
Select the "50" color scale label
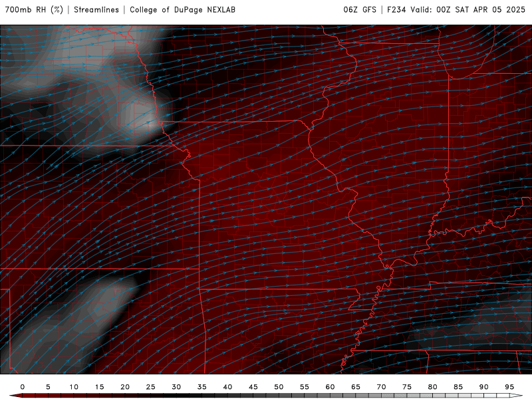279,387
